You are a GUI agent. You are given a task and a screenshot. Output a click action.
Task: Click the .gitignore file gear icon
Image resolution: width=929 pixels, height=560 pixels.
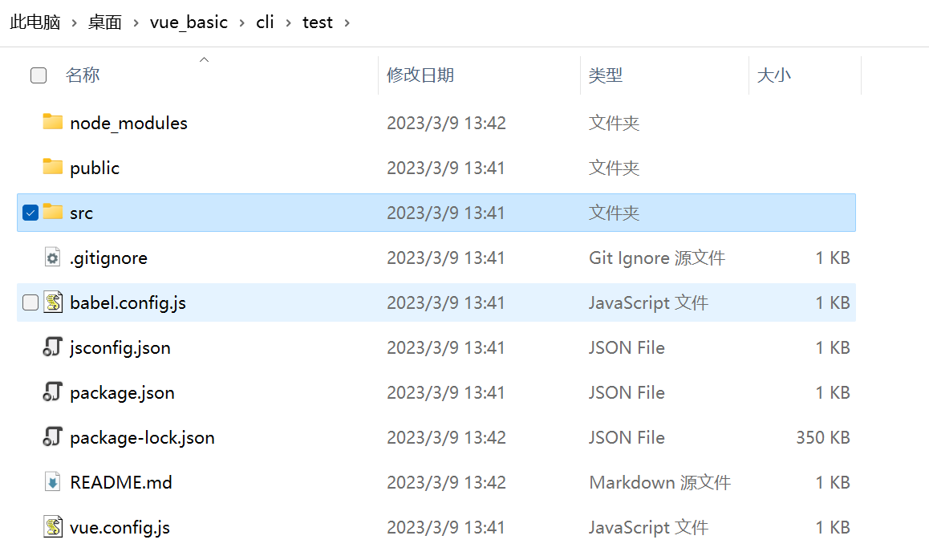pos(53,258)
